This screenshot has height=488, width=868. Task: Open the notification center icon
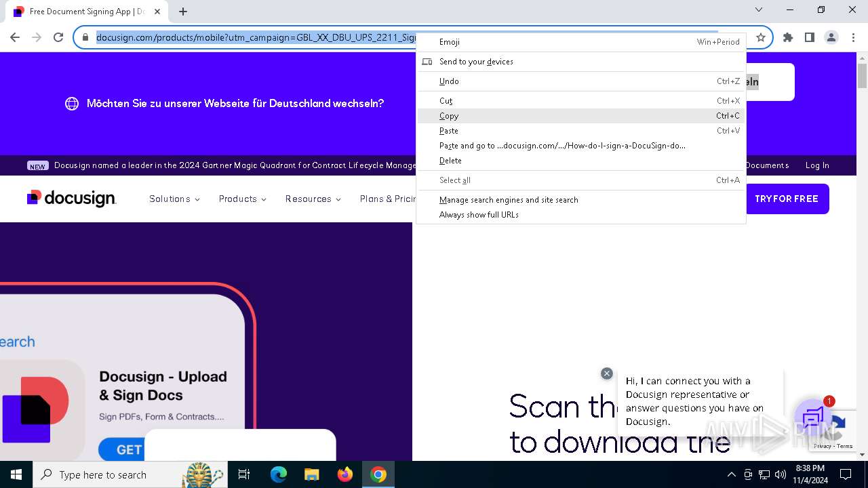[846, 474]
